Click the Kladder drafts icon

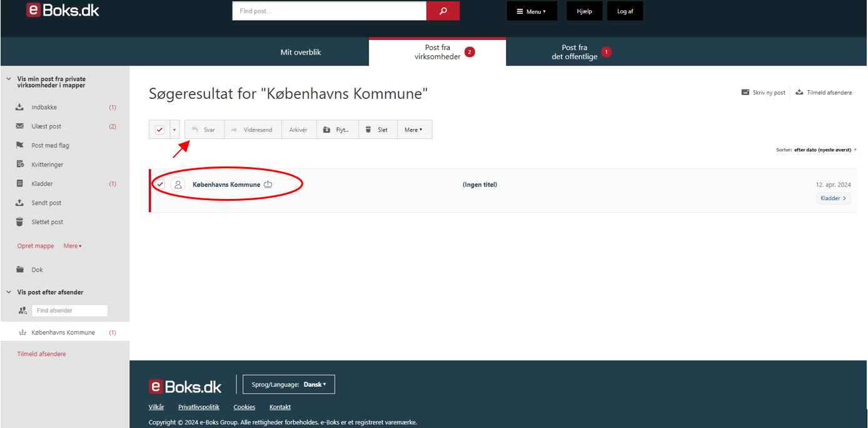click(19, 184)
